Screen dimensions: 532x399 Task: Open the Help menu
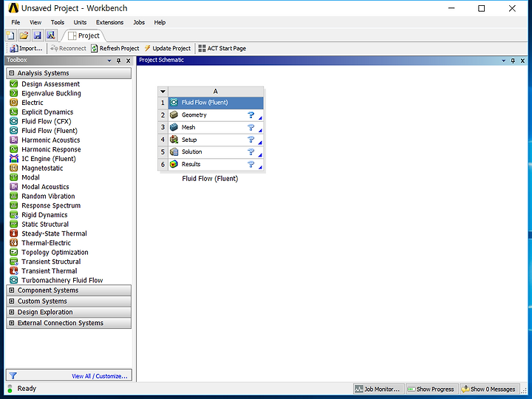click(160, 22)
